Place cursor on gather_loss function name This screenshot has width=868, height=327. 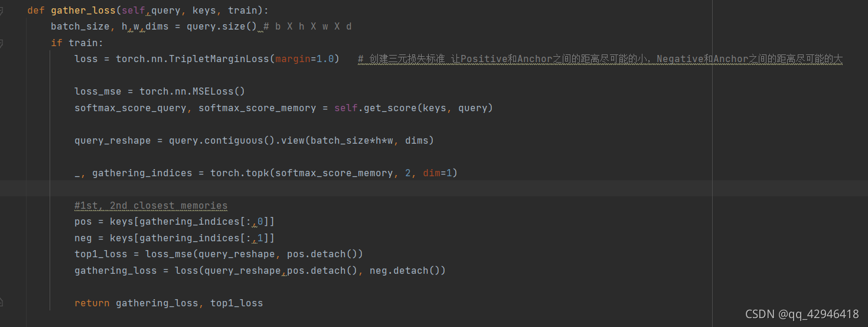pyautogui.click(x=83, y=11)
